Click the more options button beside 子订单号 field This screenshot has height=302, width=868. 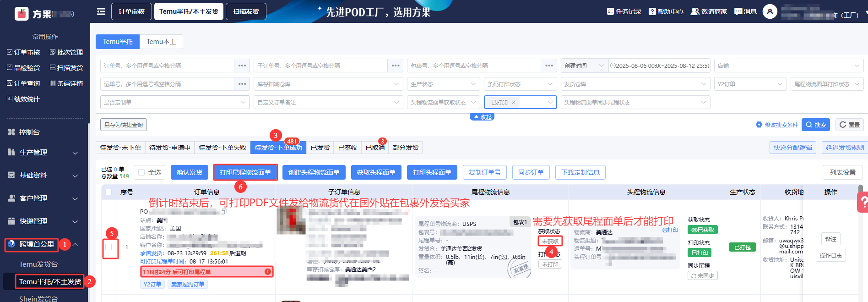tap(396, 66)
